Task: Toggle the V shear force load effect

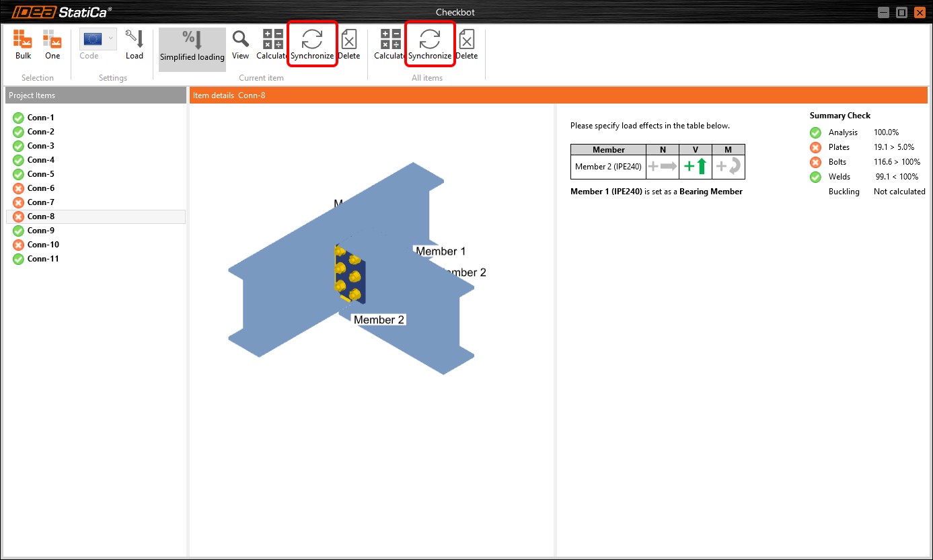Action: click(696, 167)
